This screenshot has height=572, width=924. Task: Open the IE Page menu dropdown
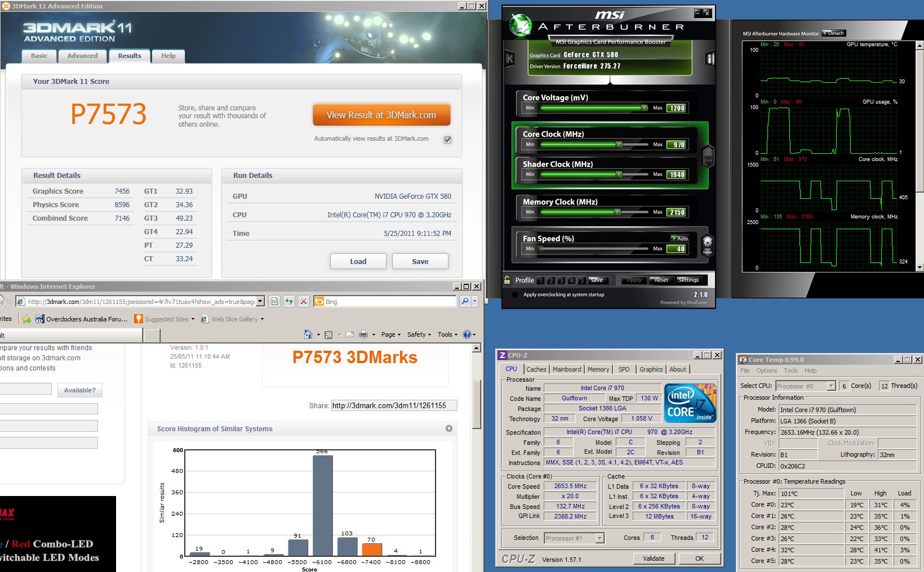pos(390,334)
